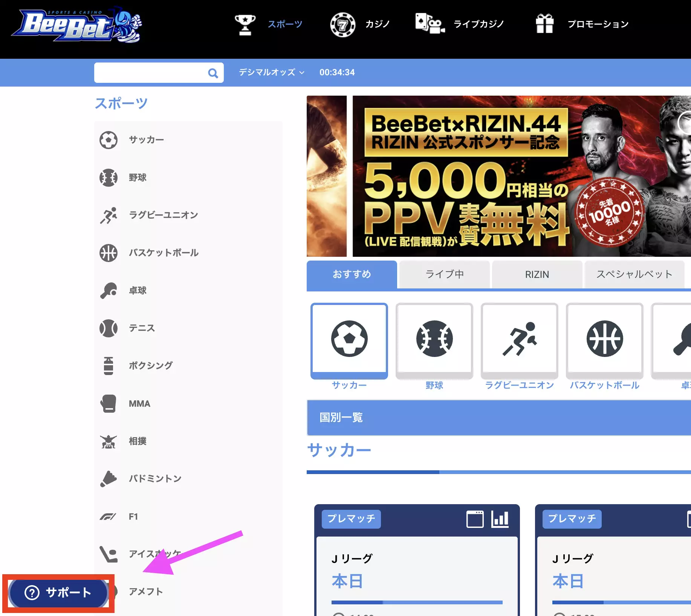The height and width of the screenshot is (616, 691).
Task: Click the BeeBet logo
Action: pyautogui.click(x=77, y=25)
